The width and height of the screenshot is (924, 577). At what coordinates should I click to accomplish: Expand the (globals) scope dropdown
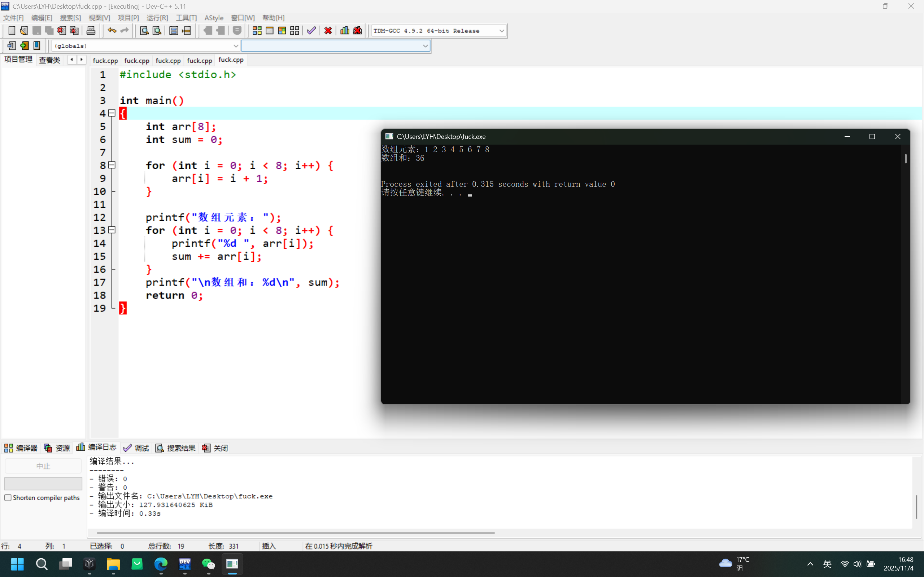(x=236, y=46)
